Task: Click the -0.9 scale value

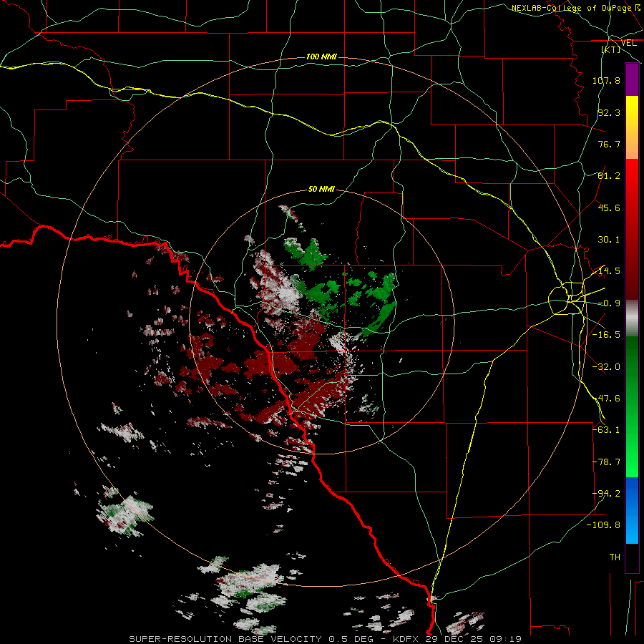Action: pos(609,303)
